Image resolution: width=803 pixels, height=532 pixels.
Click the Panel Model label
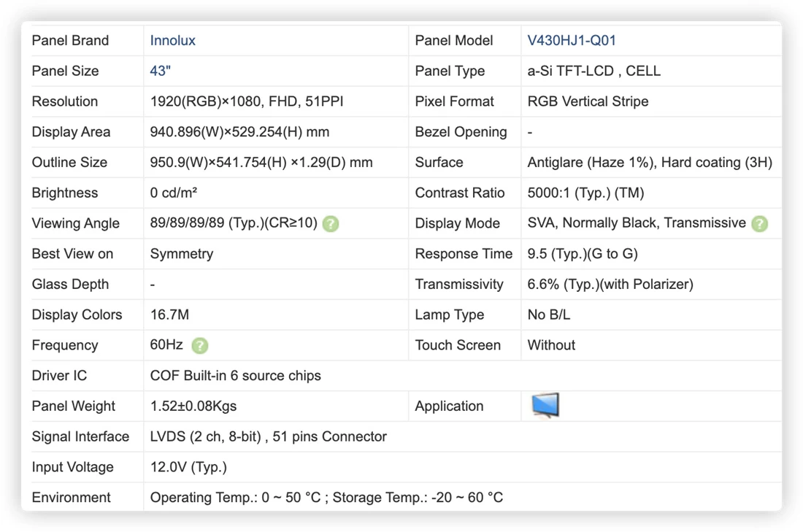[454, 40]
